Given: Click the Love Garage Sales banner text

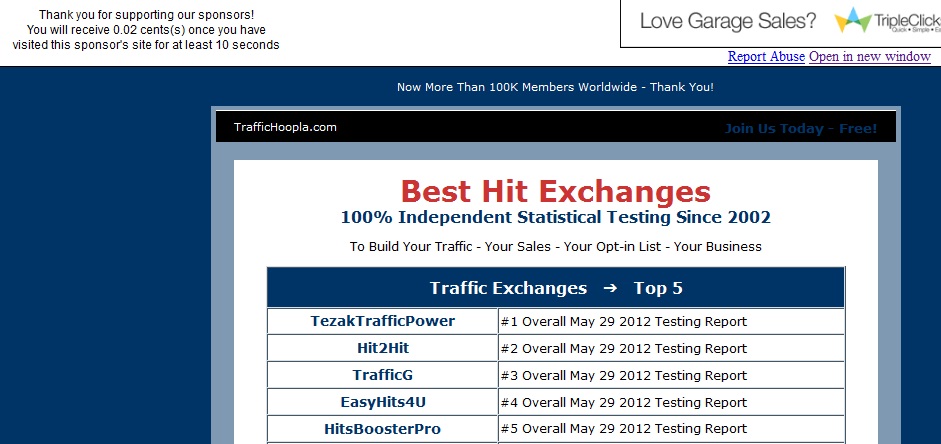Looking at the screenshot, I should pos(728,21).
